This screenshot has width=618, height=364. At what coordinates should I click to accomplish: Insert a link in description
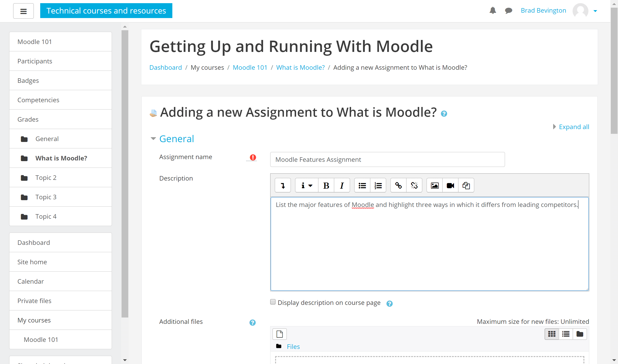tap(398, 185)
